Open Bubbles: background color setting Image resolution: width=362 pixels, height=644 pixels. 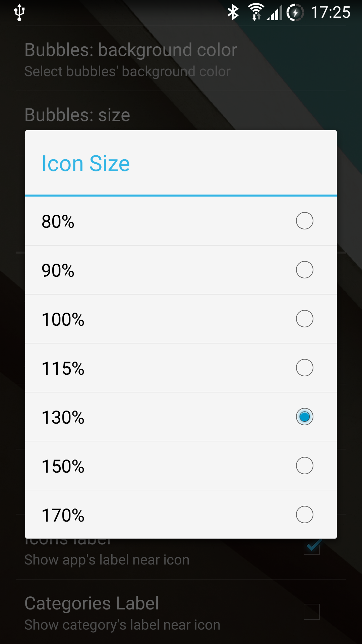(131, 59)
